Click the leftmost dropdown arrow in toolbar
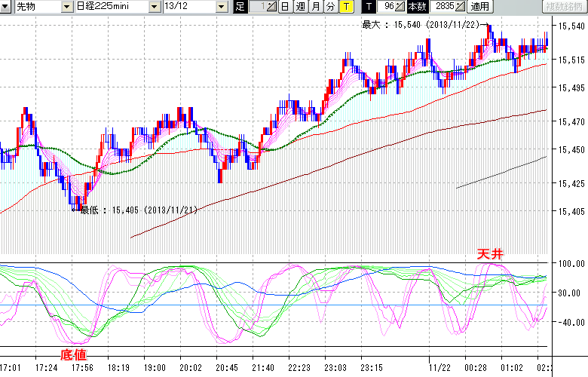The image size is (588, 377). (x=7, y=7)
